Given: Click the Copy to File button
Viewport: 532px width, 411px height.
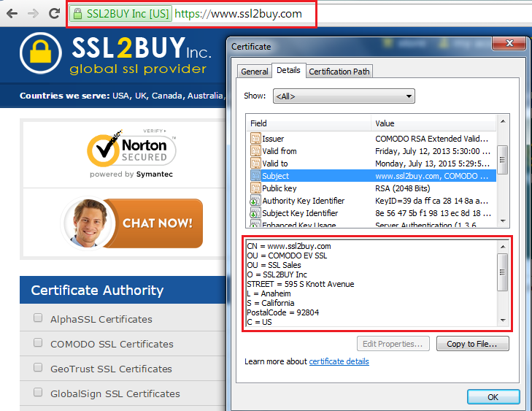Looking at the screenshot, I should pos(473,344).
